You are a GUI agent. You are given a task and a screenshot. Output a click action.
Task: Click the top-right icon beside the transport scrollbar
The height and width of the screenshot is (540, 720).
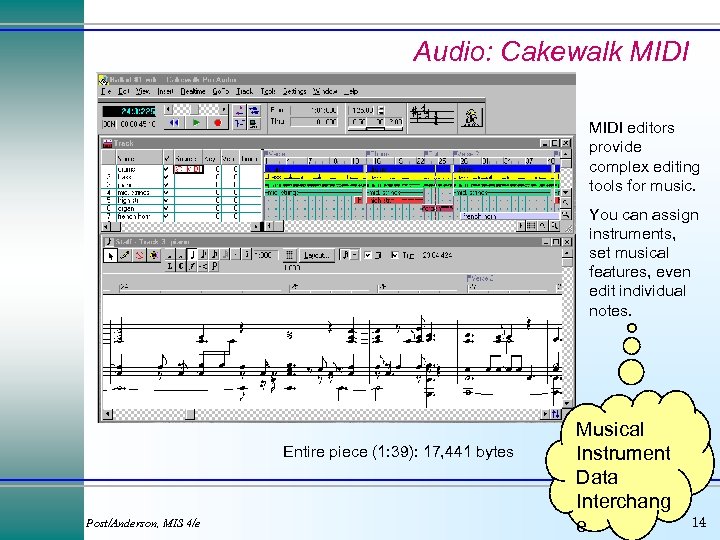[x=254, y=110]
